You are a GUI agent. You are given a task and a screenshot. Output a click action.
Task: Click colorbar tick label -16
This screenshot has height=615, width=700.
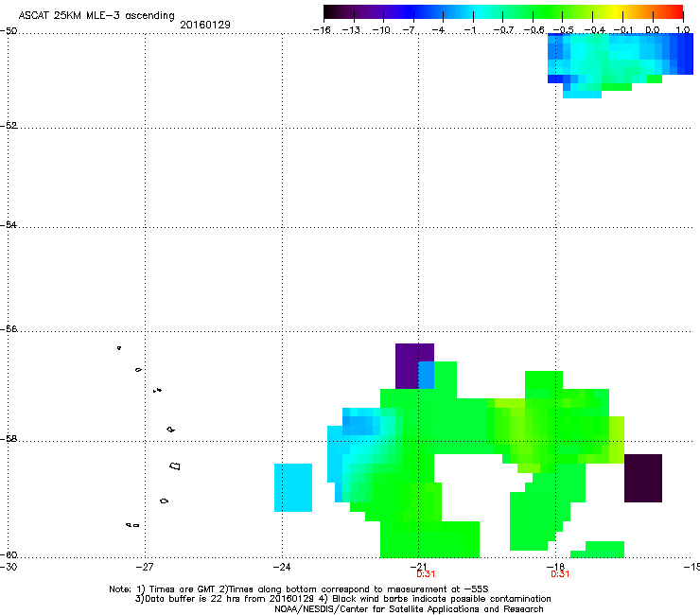click(x=322, y=30)
